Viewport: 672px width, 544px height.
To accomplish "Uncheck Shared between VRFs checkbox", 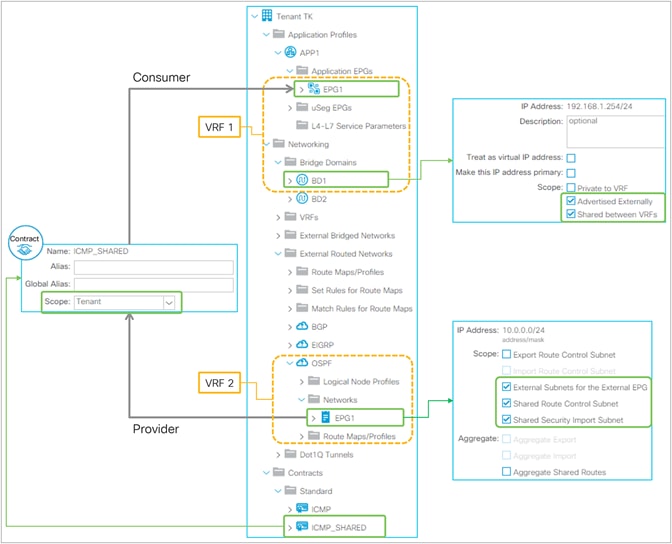I will click(571, 213).
